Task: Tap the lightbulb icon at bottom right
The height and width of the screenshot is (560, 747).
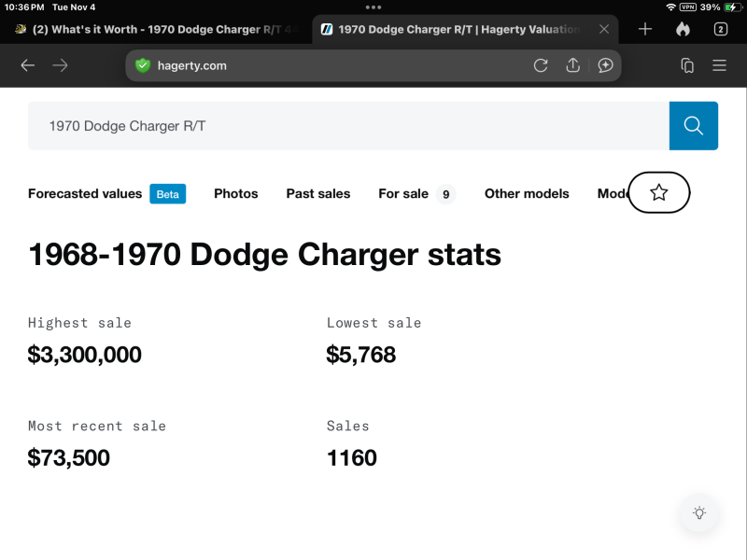Action: (698, 512)
